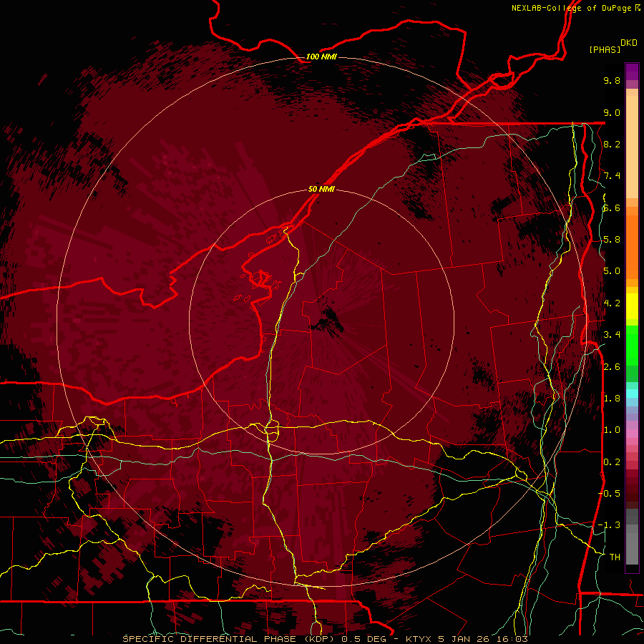Click the [PHAS] legend label
This screenshot has height=644, width=644.
[605, 50]
